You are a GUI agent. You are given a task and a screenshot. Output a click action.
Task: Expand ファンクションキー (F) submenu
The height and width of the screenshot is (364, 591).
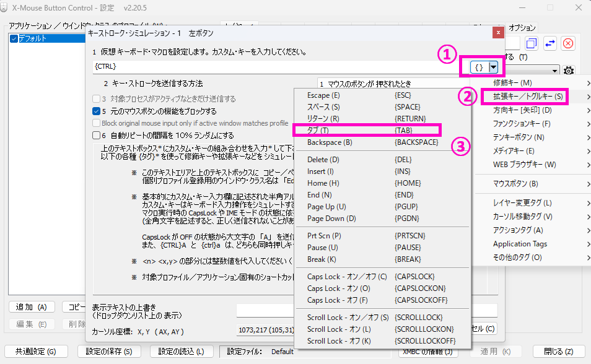[532, 124]
